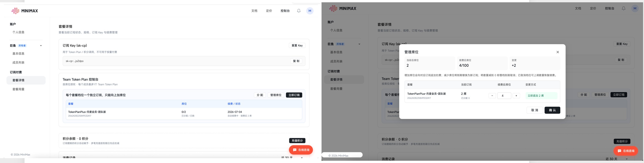The height and width of the screenshot is (163, 644).
Task: Click the bell icon behind the dialog
Action: [x=623, y=8]
